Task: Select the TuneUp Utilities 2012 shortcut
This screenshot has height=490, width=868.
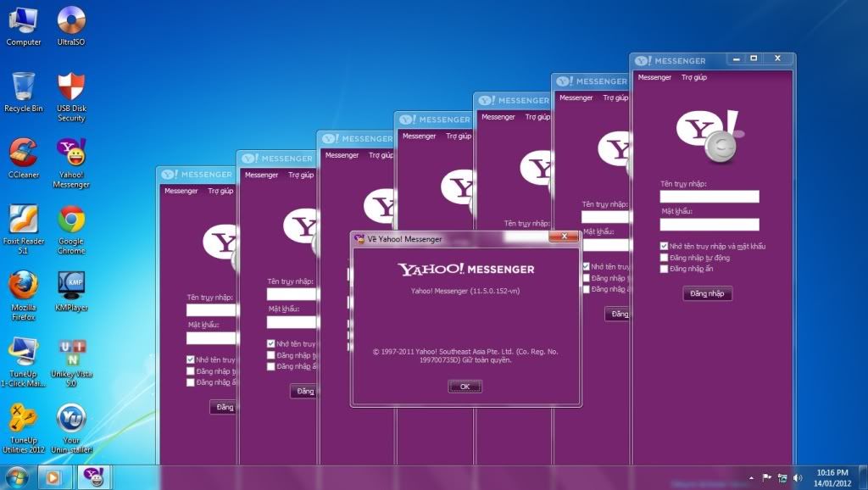Action: coord(23,429)
